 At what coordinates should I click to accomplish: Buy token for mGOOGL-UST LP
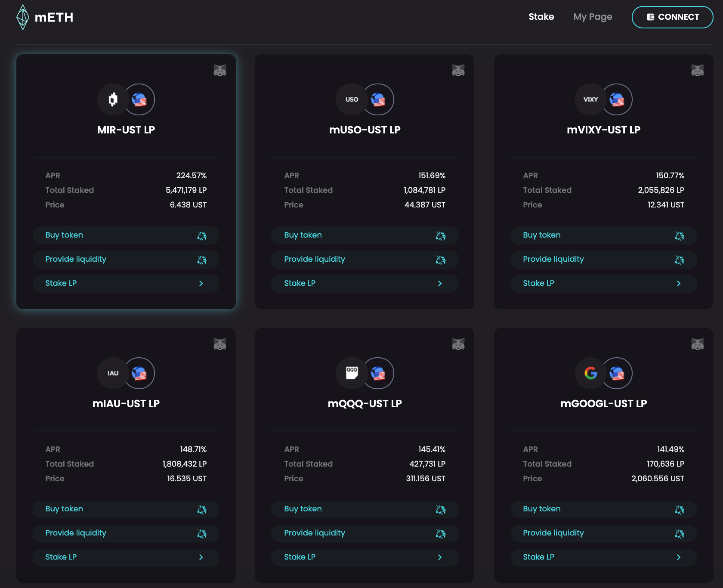click(x=604, y=509)
